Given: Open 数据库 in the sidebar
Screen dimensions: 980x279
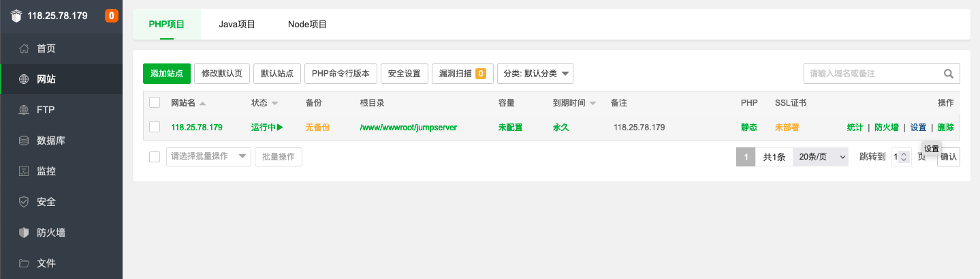Looking at the screenshot, I should coord(61,141).
